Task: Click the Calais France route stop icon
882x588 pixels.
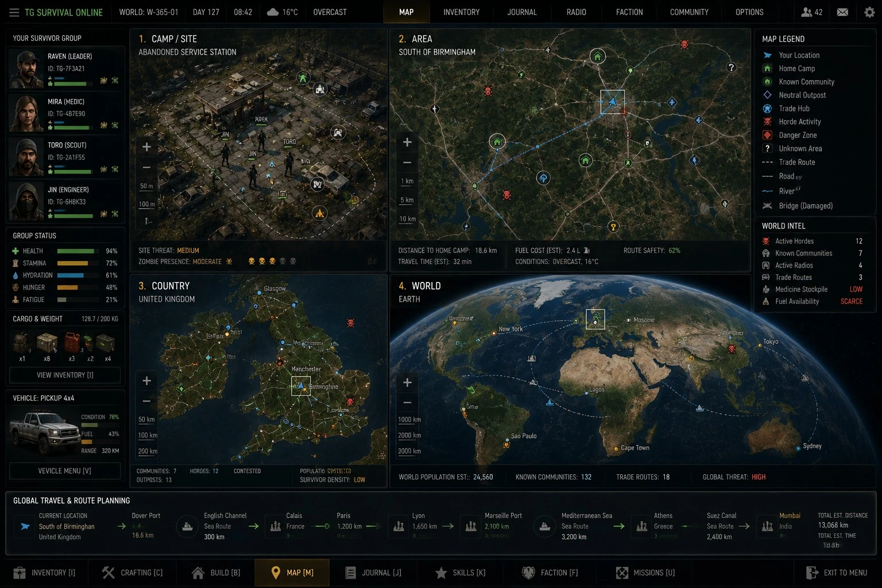Action: click(x=276, y=526)
